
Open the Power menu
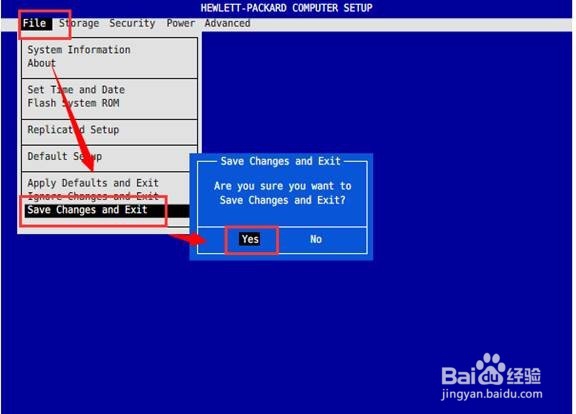click(x=180, y=23)
